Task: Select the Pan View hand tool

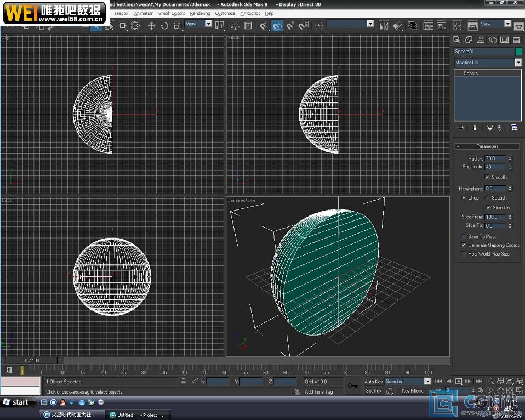Action: 500,390
